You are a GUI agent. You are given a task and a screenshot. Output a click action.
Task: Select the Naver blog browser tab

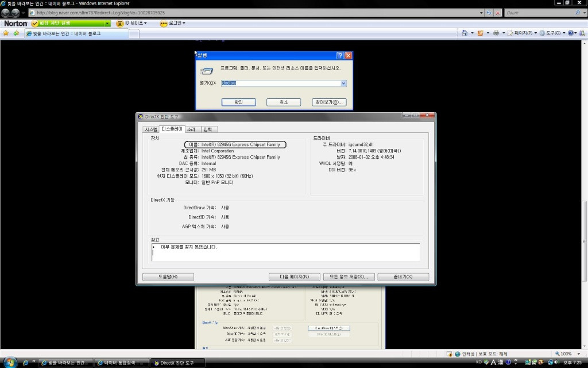point(76,33)
